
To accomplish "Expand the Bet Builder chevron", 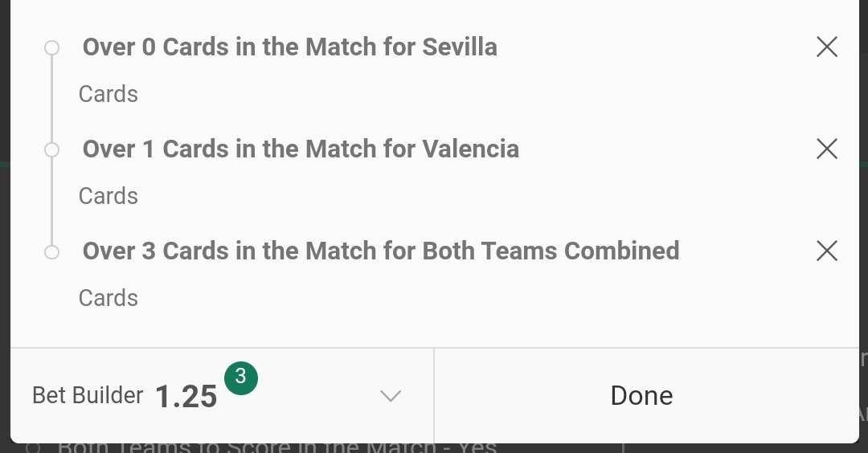I will coord(391,395).
